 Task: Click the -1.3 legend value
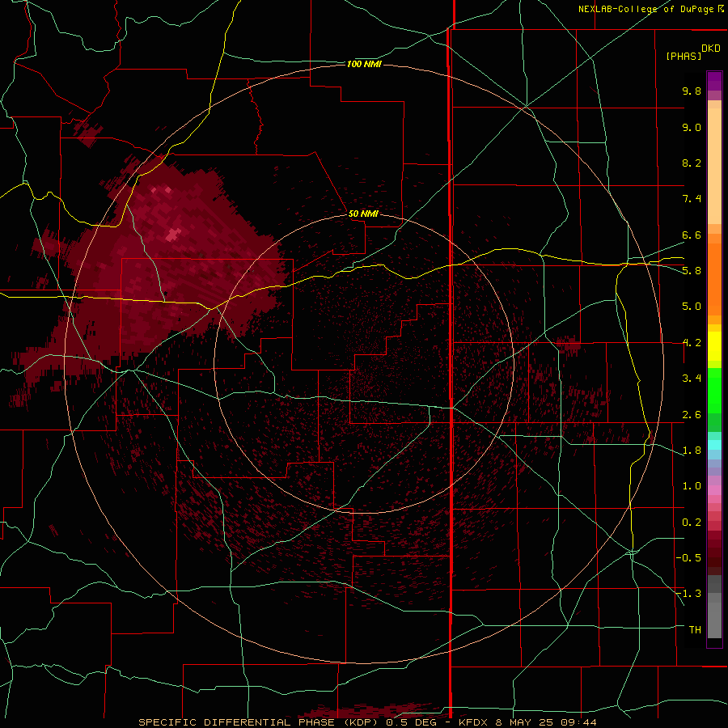point(688,594)
